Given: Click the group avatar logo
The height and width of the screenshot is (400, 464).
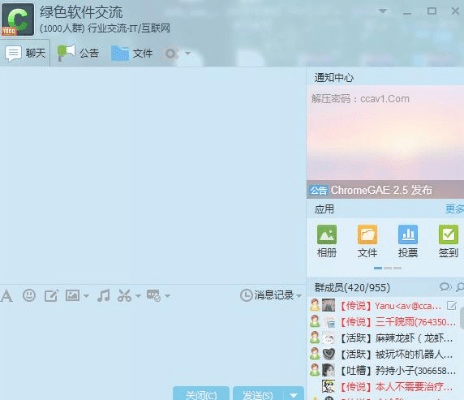Looking at the screenshot, I should 18,19.
